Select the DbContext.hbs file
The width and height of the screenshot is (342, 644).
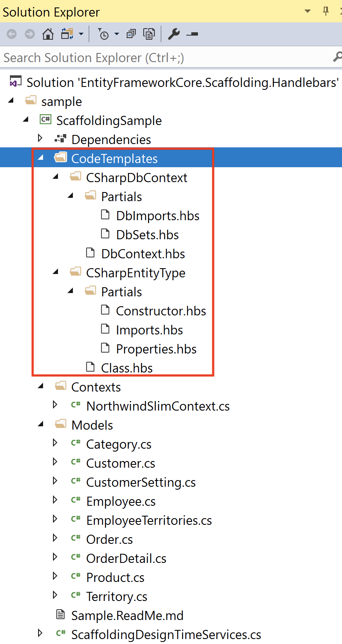click(143, 253)
